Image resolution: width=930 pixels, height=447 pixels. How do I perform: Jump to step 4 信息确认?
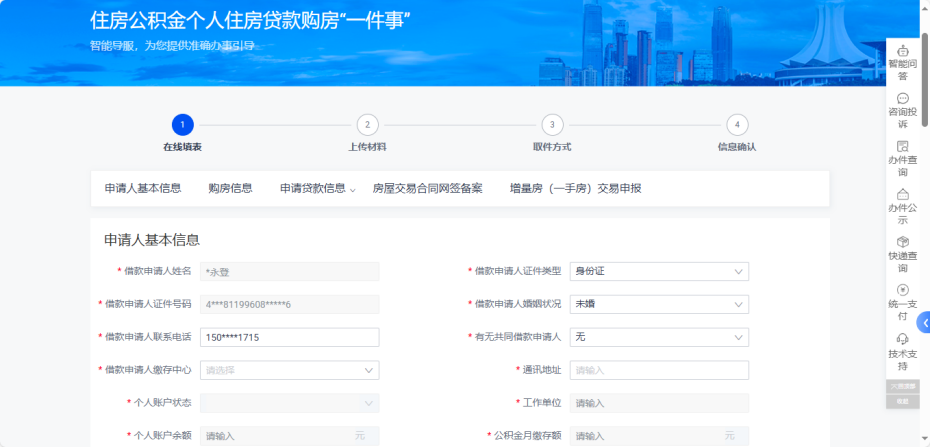point(737,125)
